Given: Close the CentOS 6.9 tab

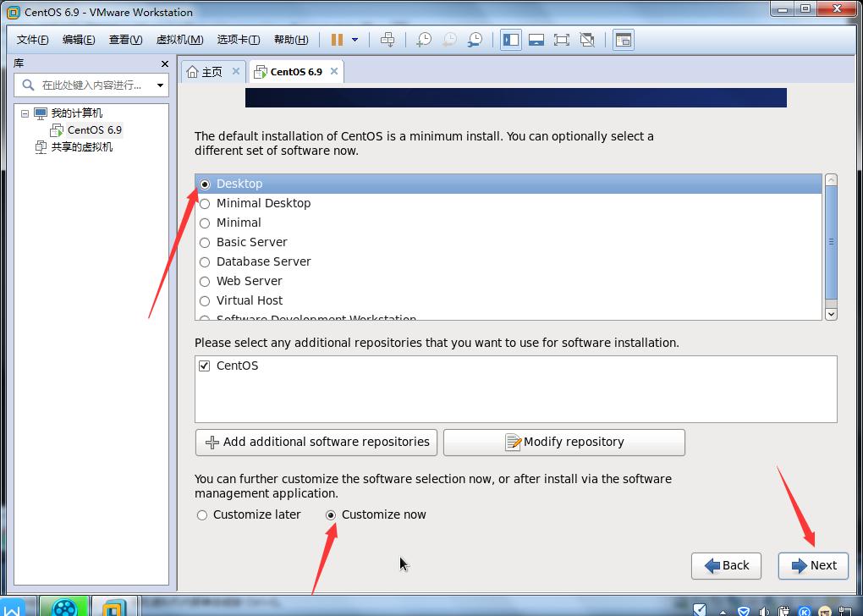Looking at the screenshot, I should pos(334,71).
